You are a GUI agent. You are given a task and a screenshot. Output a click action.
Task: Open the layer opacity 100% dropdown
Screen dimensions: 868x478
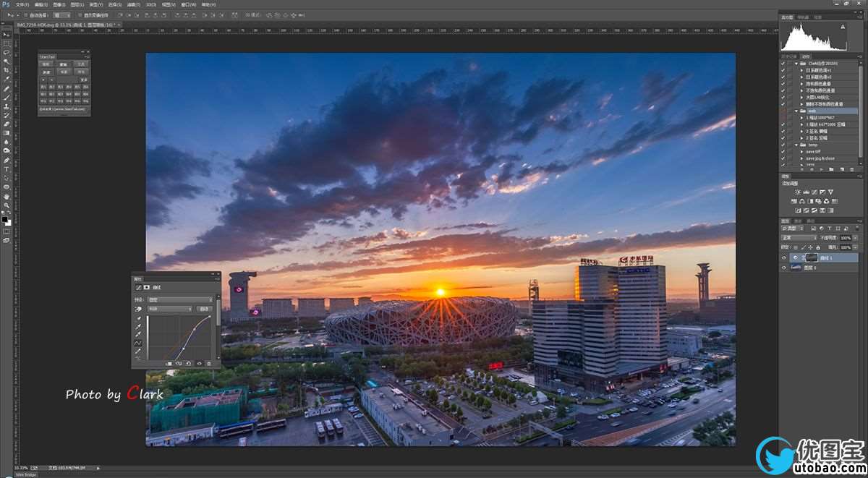click(856, 238)
